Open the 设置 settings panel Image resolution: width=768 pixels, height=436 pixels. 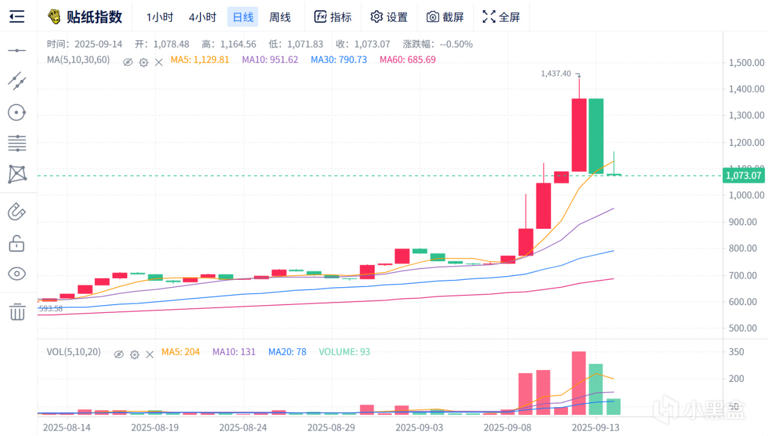coord(389,17)
